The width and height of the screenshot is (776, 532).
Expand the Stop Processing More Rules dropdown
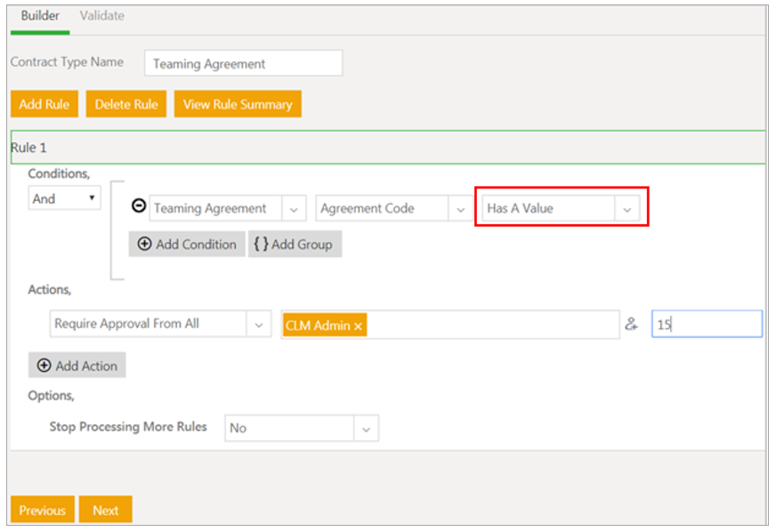coord(365,428)
